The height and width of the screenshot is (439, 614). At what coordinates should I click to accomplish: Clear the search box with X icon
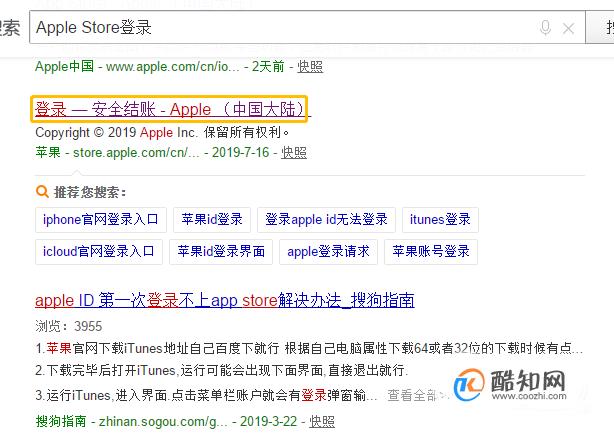tap(568, 28)
